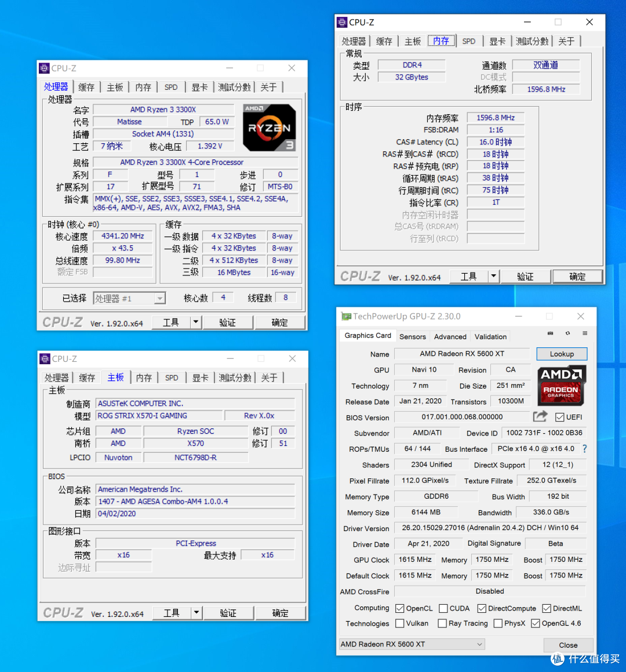Click 确定 in processor CPU-Z window
The image size is (626, 672).
[280, 322]
